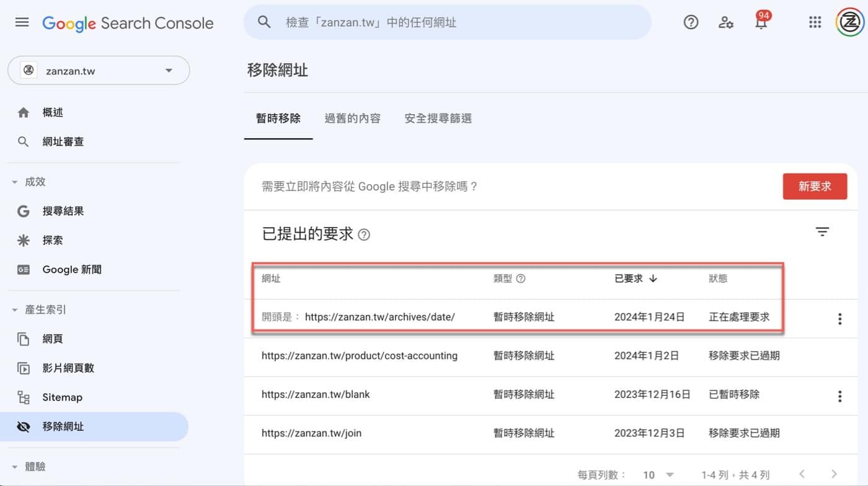Click the search magnifier icon in URL bar
The height and width of the screenshot is (486, 868).
click(x=264, y=22)
